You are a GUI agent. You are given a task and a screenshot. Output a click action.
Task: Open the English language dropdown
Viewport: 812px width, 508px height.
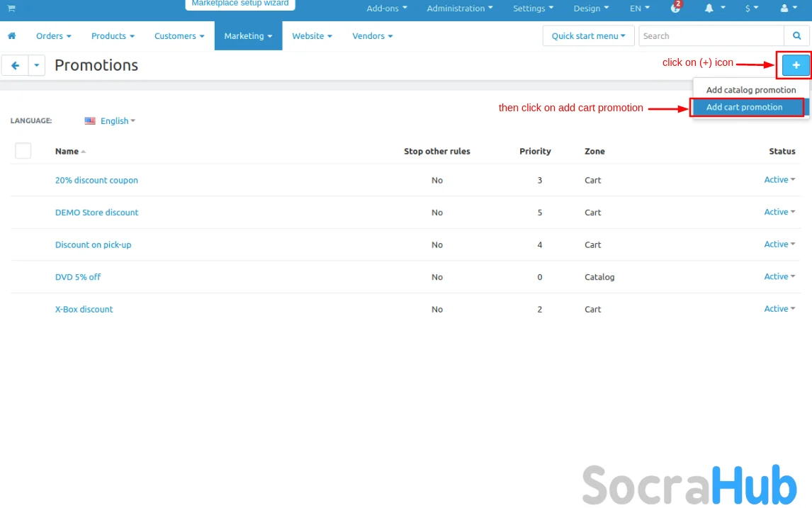coord(111,121)
